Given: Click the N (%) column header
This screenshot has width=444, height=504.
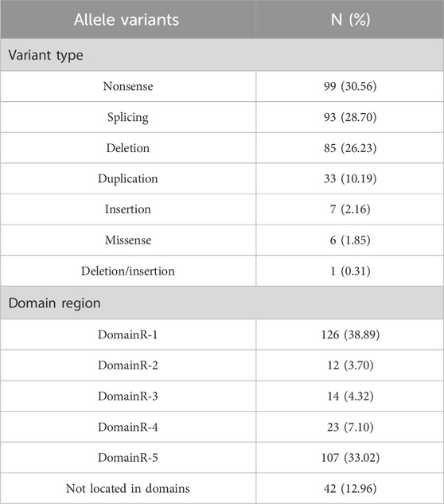Looking at the screenshot, I should pyautogui.click(x=350, y=19).
